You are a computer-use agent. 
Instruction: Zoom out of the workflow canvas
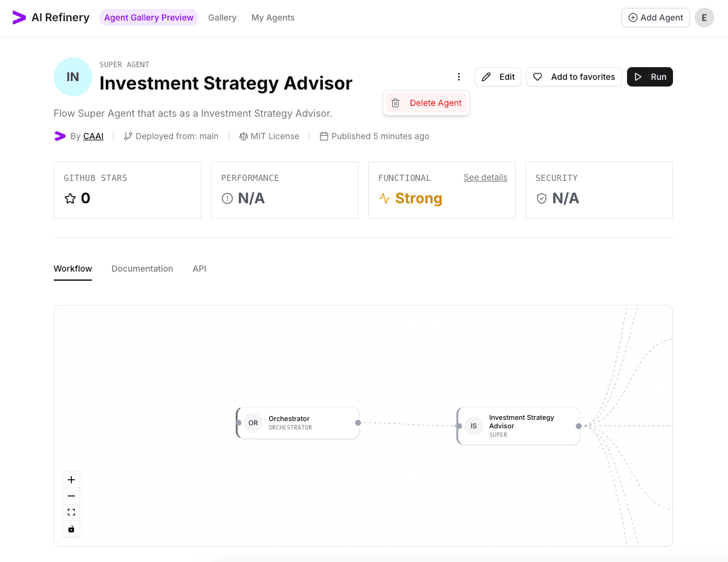click(71, 495)
